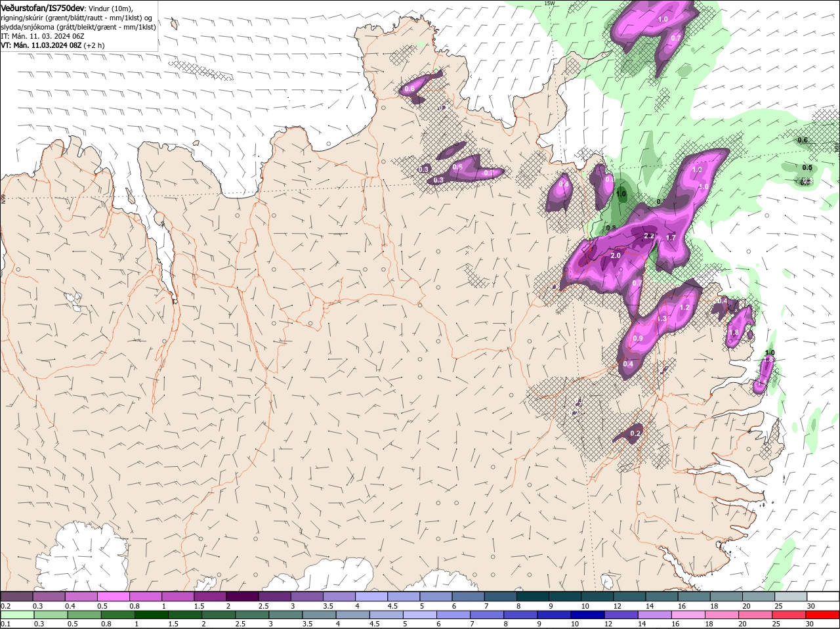The width and height of the screenshot is (840, 629).
Task: Click the 1.3 snowfall value label
Action: [x=661, y=318]
